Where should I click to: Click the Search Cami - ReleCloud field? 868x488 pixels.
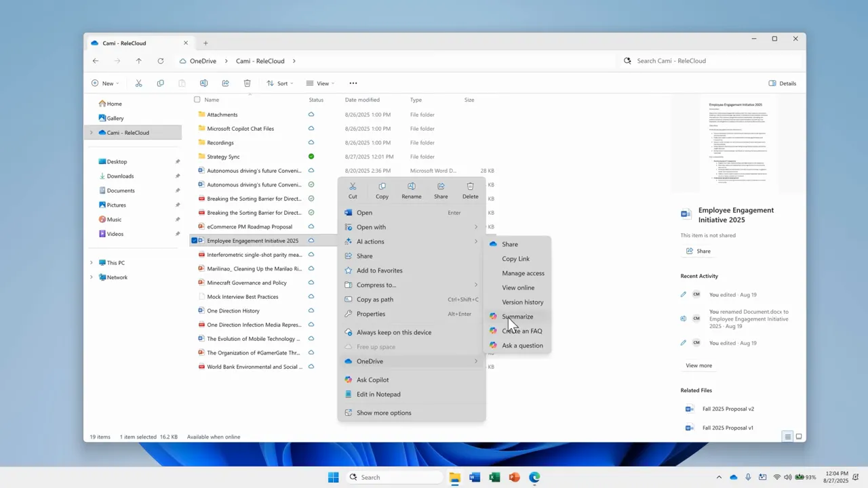click(x=710, y=61)
